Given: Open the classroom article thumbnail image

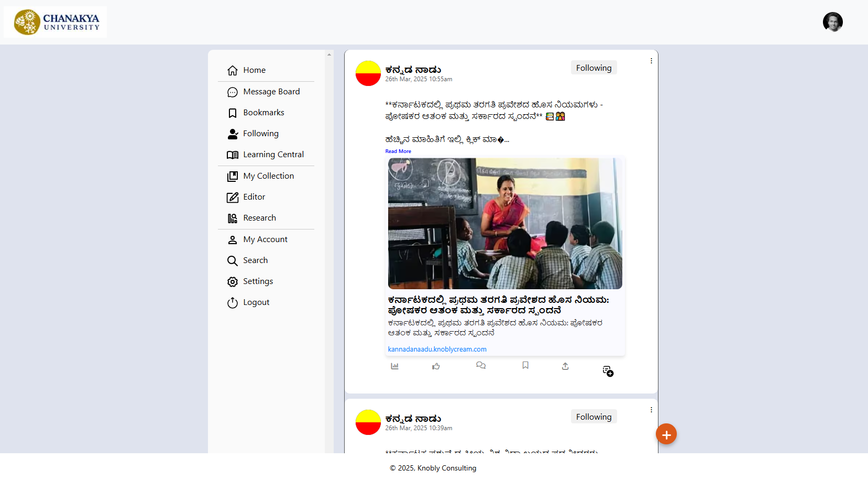Looking at the screenshot, I should (x=504, y=224).
